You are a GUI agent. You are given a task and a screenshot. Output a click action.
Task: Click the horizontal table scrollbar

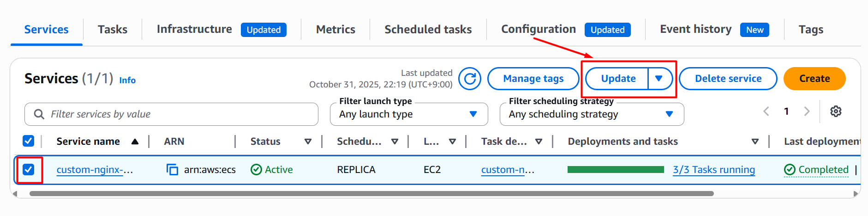click(369, 193)
